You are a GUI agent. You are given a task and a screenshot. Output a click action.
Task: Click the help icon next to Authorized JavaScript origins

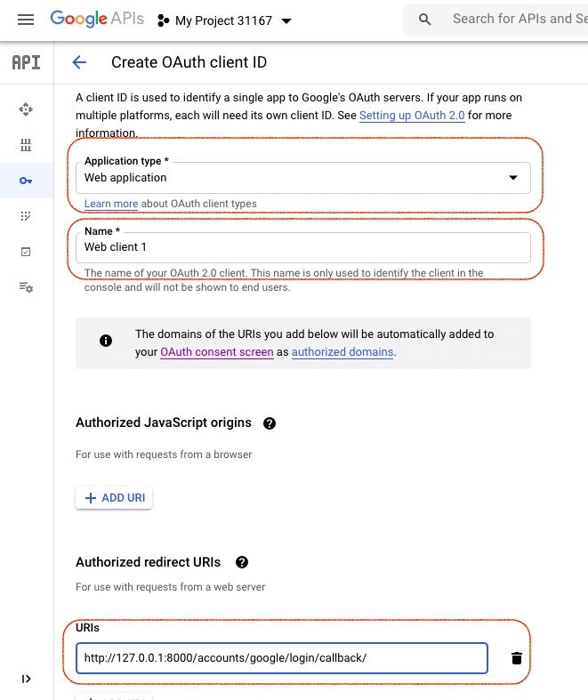tap(270, 423)
